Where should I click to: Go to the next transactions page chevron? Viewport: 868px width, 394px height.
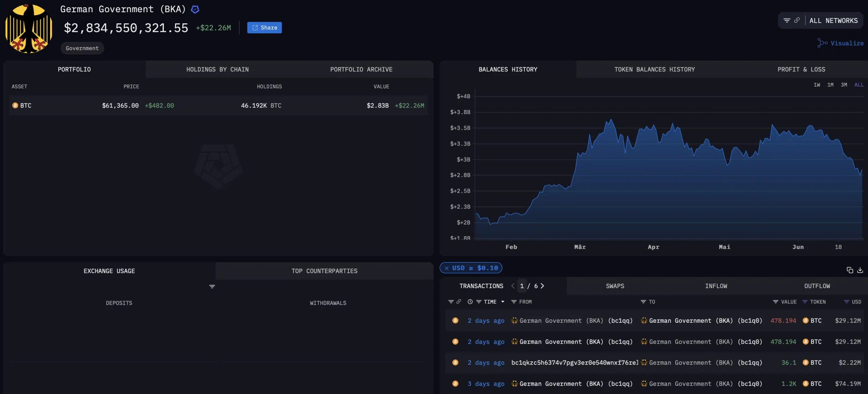(543, 286)
